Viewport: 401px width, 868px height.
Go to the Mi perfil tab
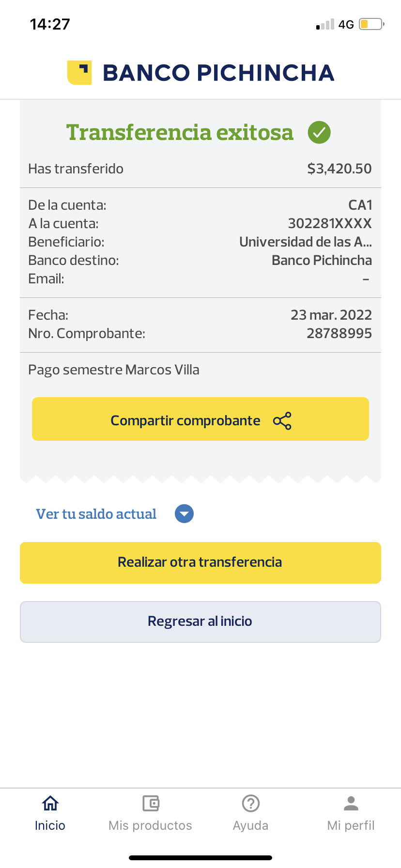tap(351, 825)
